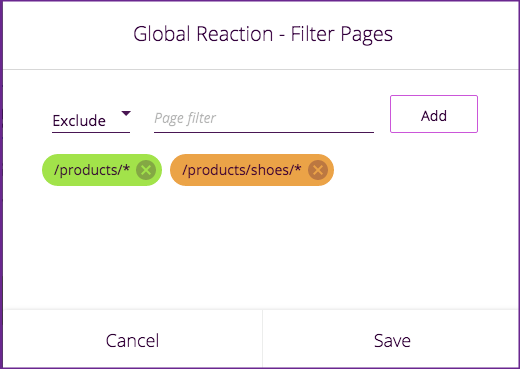Click the Add button

point(434,114)
